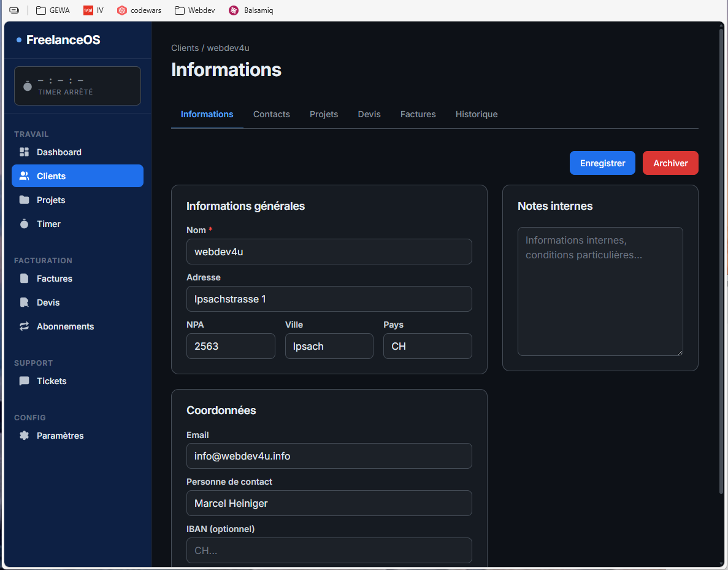The image size is (728, 570).
Task: Click the Abonnements repeat arrows icon
Action: 25,326
